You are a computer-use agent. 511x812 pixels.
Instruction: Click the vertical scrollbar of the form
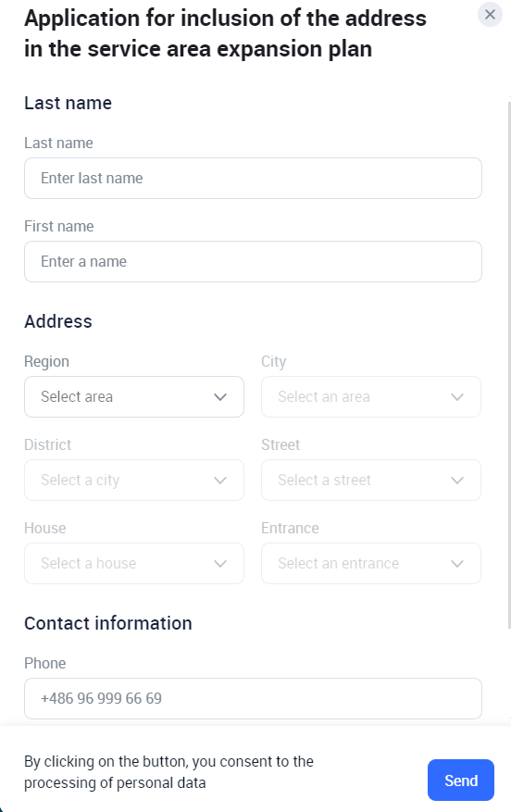click(x=509, y=363)
